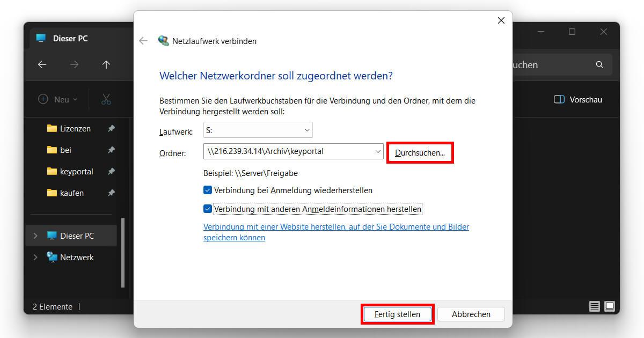
Task: Click the search magnifier icon
Action: 599,64
